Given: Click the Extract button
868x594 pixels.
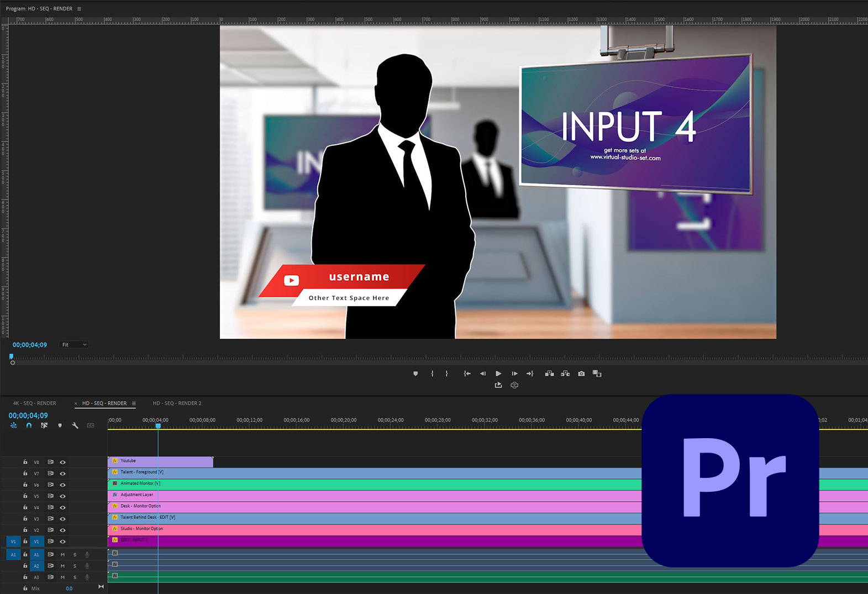Looking at the screenshot, I should click(x=565, y=374).
